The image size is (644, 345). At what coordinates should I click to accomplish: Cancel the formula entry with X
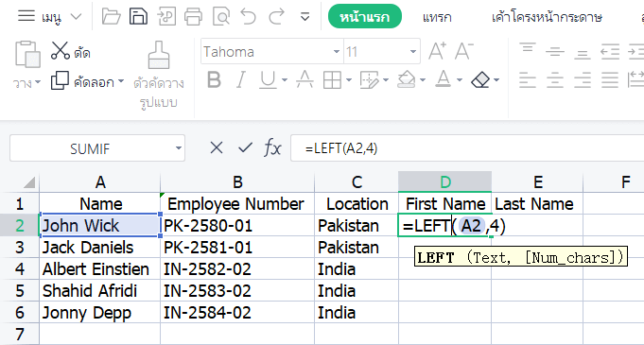[216, 147]
